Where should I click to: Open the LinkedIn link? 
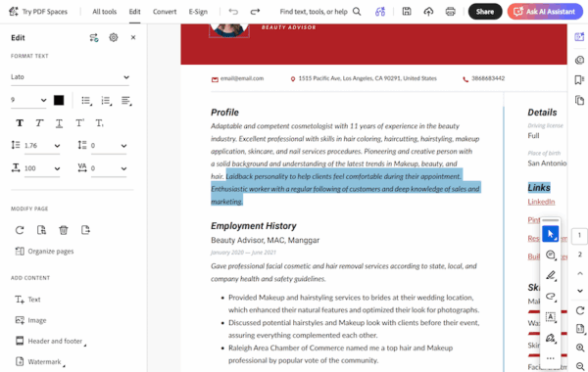click(x=541, y=202)
